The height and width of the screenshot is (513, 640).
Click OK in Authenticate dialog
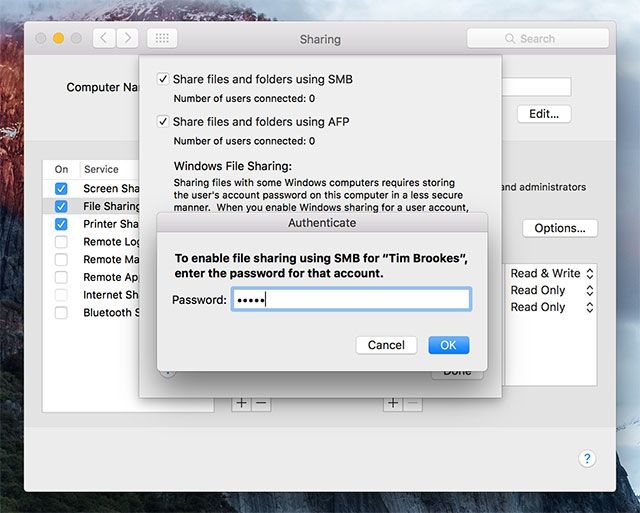click(448, 345)
